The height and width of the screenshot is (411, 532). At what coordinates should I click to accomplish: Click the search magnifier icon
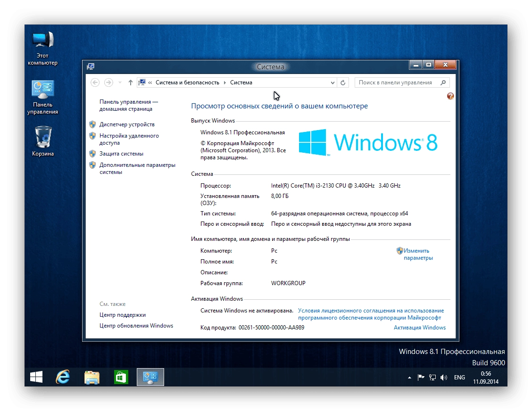[443, 82]
